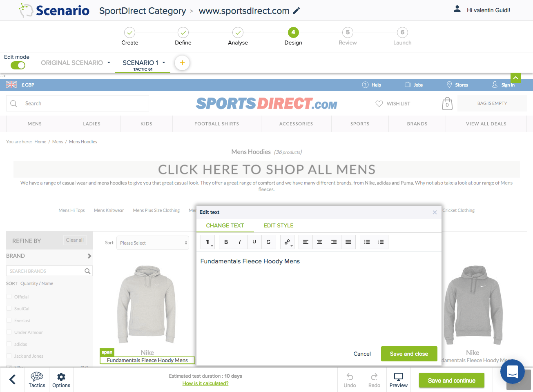
Task: Click the grey Nike hoodie thumbnail
Action: (x=147, y=304)
